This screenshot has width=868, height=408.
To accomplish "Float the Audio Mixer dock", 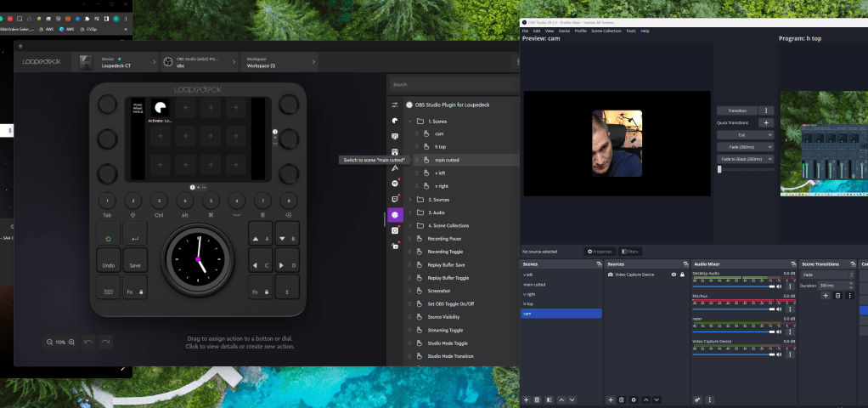I will 794,264.
